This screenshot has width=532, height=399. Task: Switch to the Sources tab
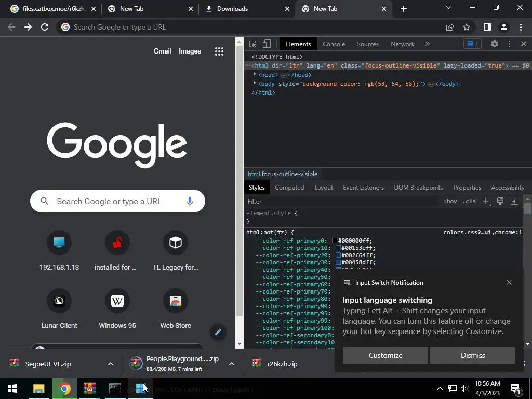tap(367, 44)
